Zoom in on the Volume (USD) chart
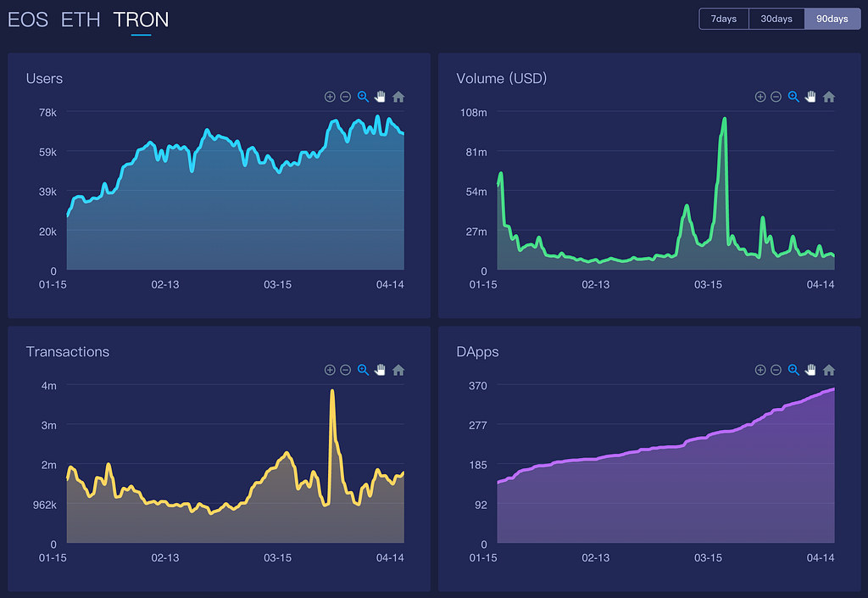 760,97
